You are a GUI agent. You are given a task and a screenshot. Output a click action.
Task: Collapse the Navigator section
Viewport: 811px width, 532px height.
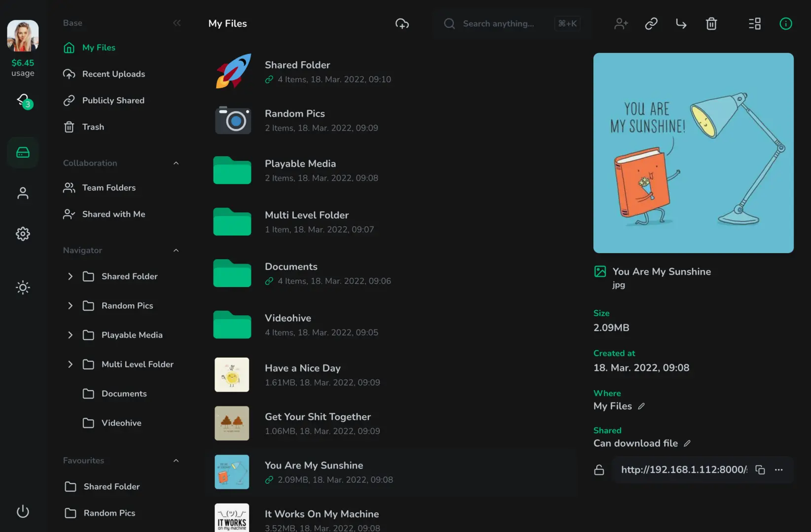coord(176,250)
